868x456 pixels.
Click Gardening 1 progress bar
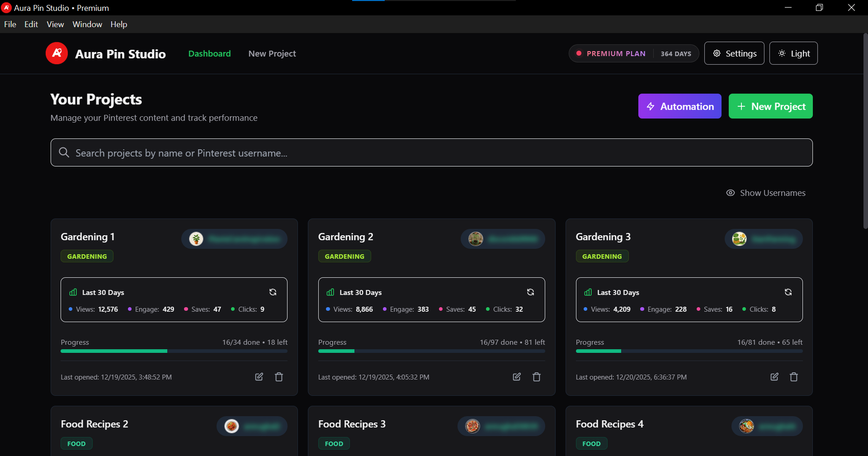point(174,351)
